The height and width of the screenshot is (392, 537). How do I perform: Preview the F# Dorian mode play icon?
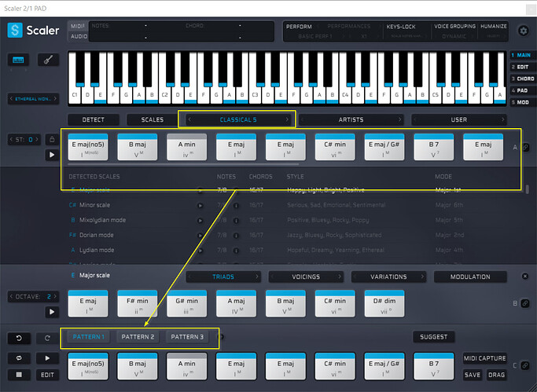200,236
